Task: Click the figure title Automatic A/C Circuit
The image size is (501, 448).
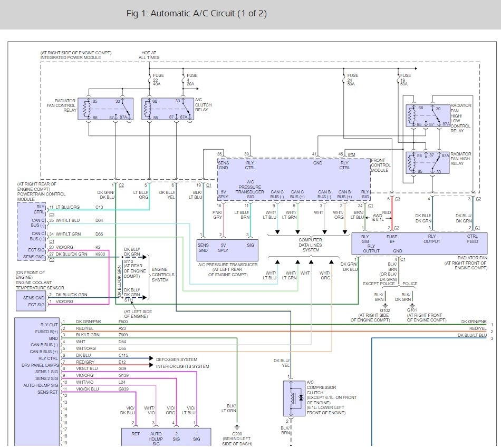Action: point(197,13)
